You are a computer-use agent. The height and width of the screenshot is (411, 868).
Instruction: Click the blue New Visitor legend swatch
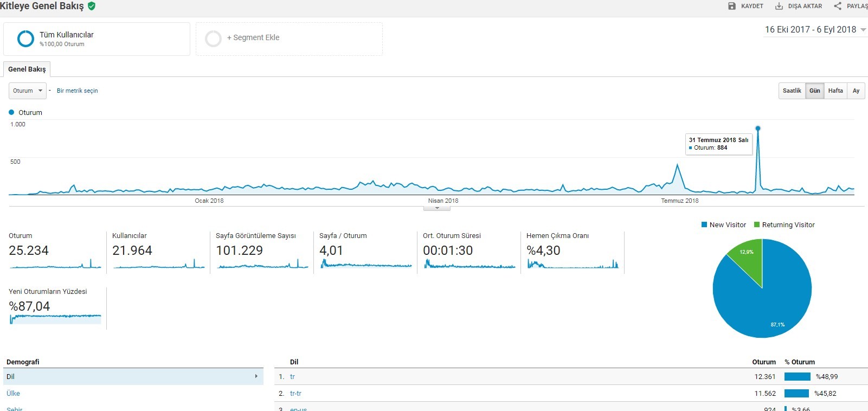coord(704,224)
